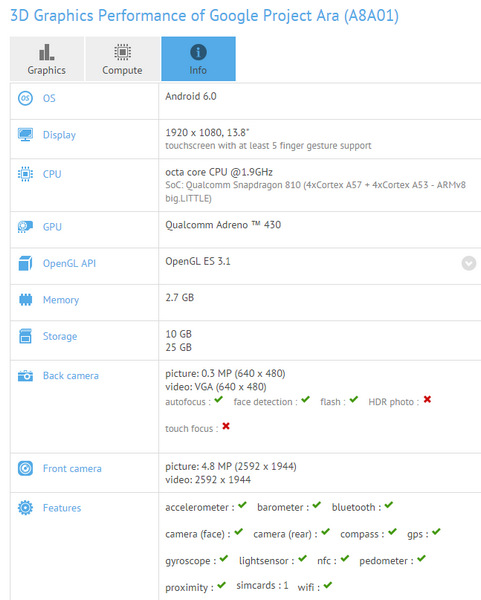Click the proximity checkmark
This screenshot has height=600, width=481.
click(222, 585)
